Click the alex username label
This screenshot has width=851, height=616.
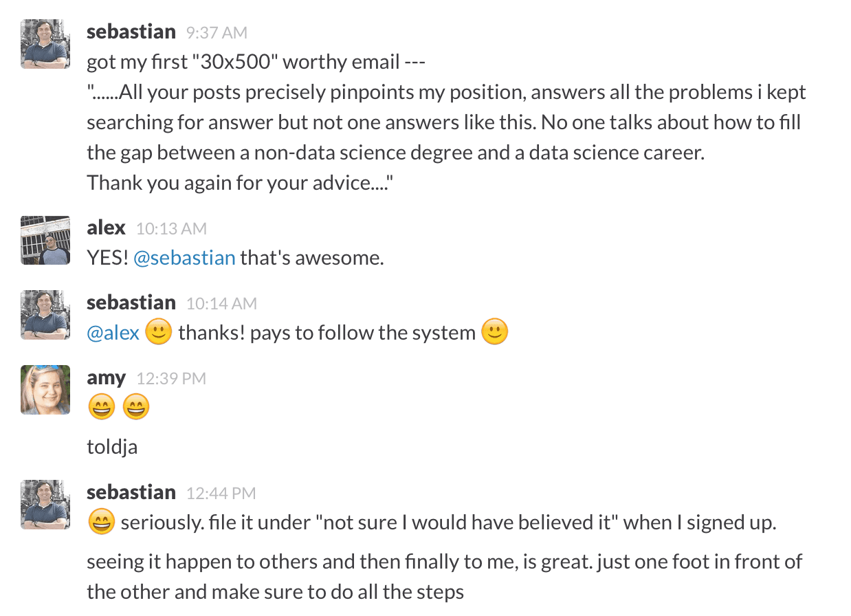pos(107,228)
